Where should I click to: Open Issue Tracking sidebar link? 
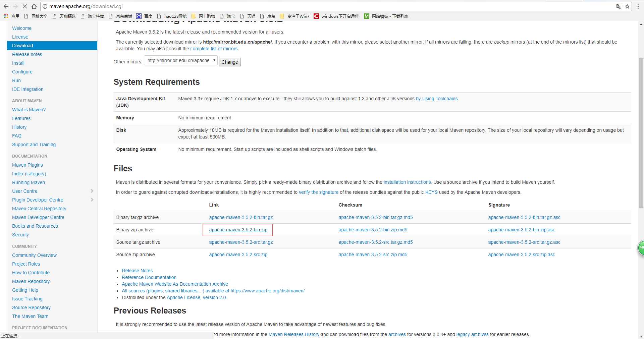[27, 299]
